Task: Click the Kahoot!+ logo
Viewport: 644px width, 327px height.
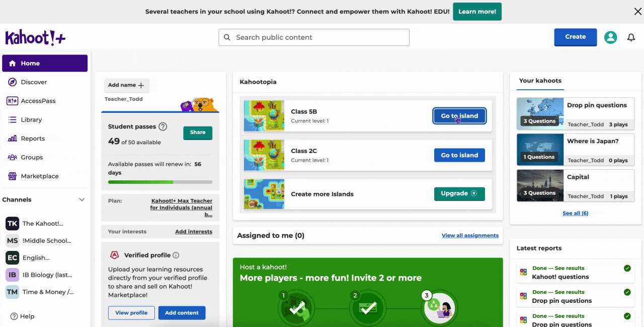Action: click(x=35, y=38)
